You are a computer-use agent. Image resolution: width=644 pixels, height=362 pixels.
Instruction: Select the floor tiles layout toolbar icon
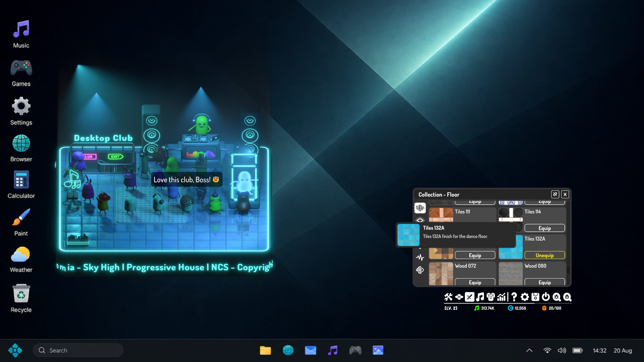[x=459, y=297]
